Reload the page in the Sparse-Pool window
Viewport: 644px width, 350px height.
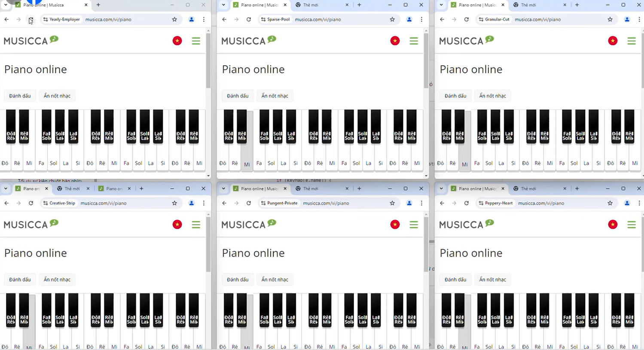249,19
